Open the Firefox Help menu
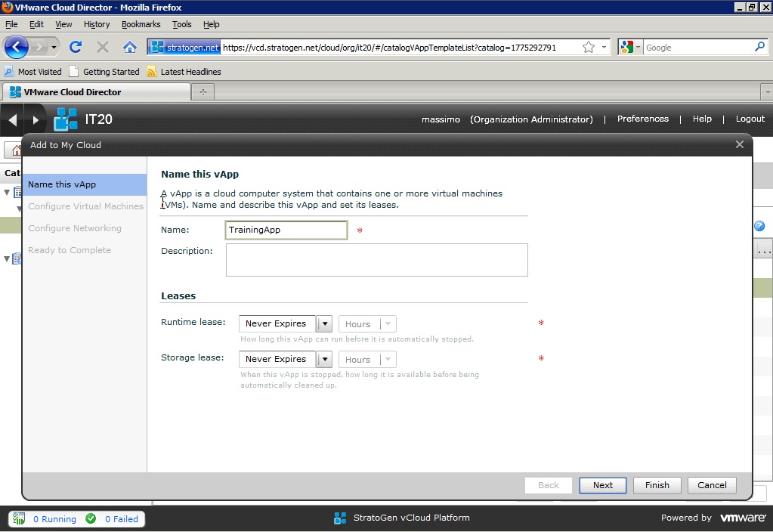This screenshot has width=773, height=532. 211,24
